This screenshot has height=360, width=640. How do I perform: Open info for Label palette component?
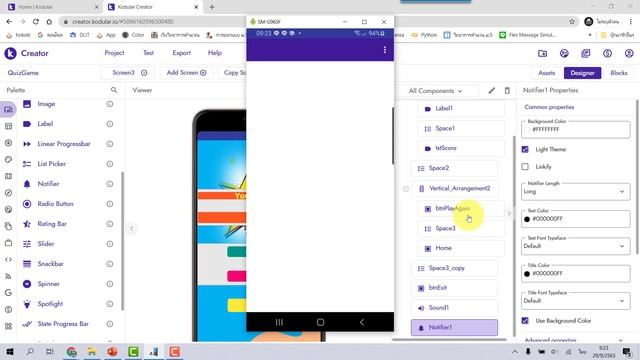click(110, 124)
